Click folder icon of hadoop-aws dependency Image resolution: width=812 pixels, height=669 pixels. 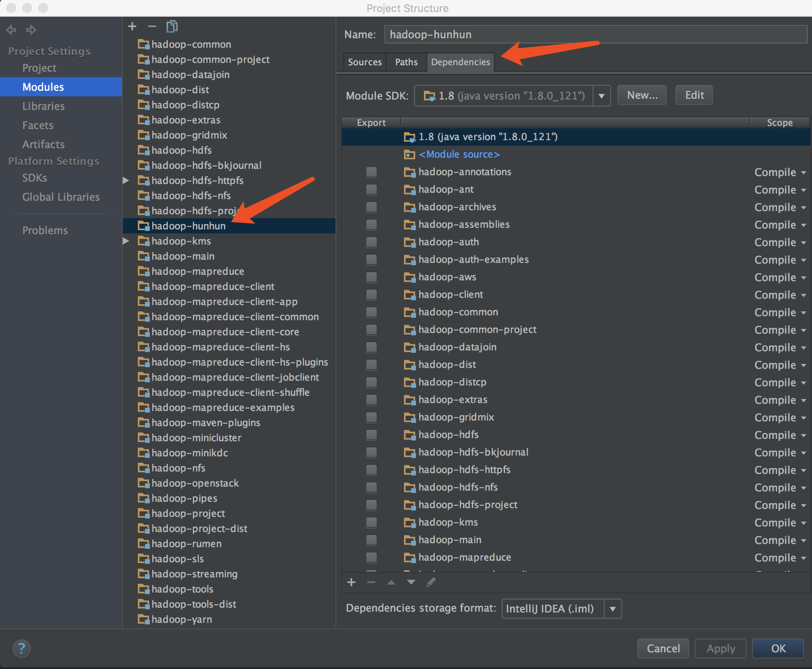[x=410, y=277]
